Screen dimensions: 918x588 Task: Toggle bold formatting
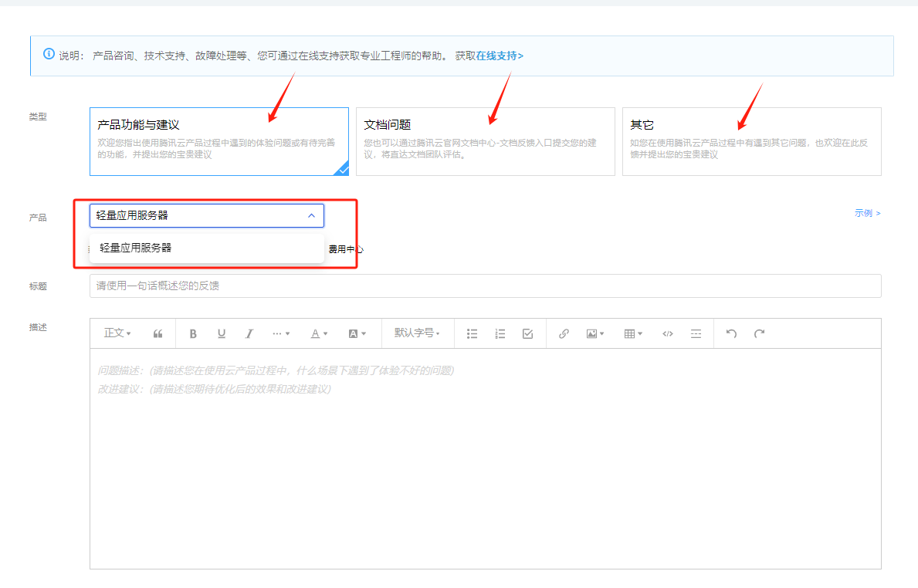click(192, 333)
